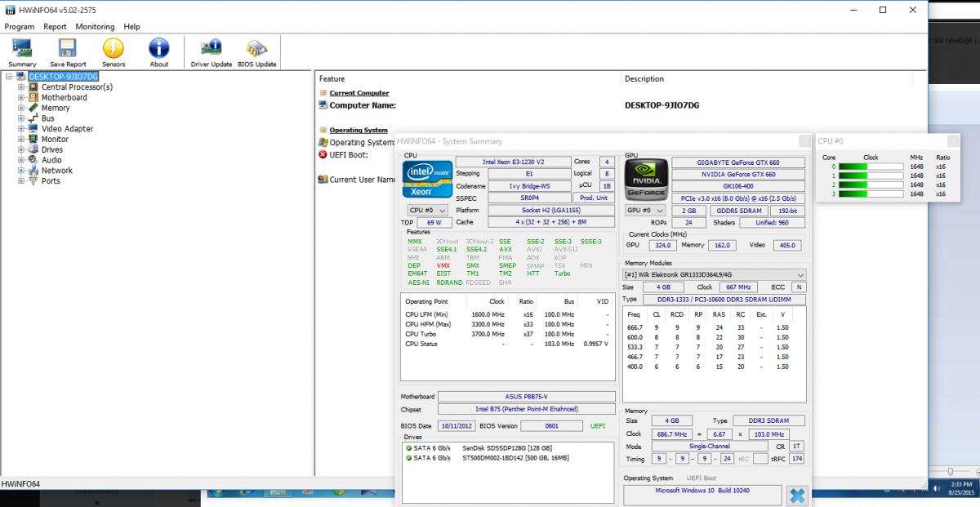This screenshot has width=980, height=507.
Task: Click the Current User Name icon
Action: pos(323,180)
